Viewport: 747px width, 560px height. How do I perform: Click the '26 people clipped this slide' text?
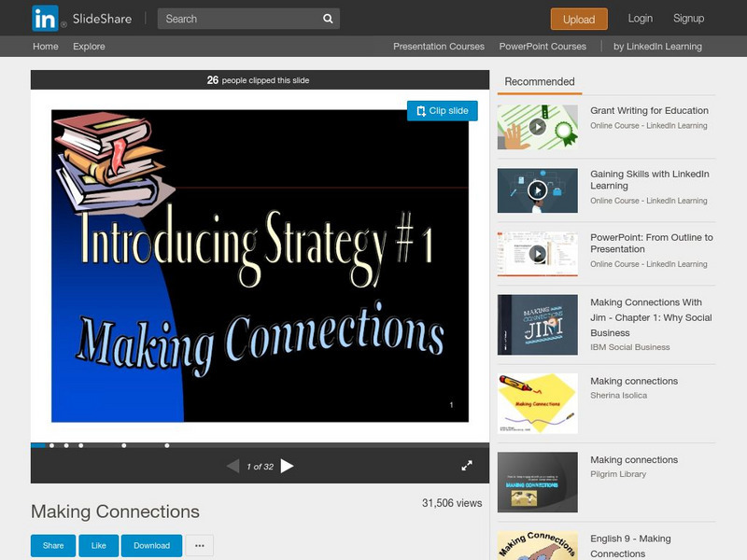pyautogui.click(x=259, y=80)
